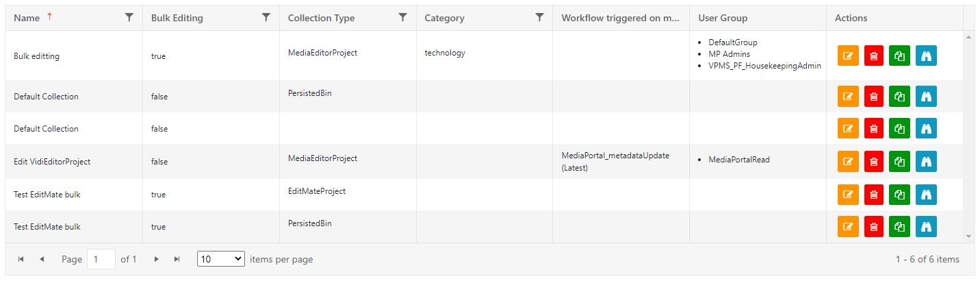Go to the previous page
Viewport: 980px width, 281px height.
click(x=42, y=259)
